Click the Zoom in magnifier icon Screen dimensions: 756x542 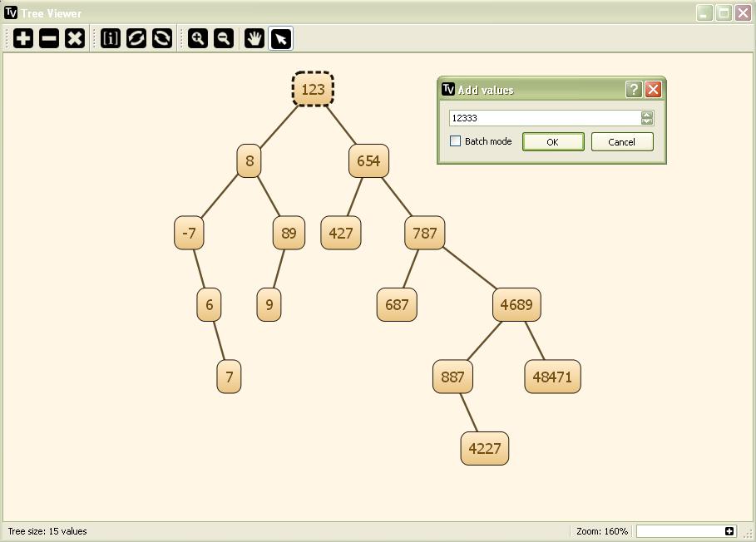pyautogui.click(x=198, y=38)
